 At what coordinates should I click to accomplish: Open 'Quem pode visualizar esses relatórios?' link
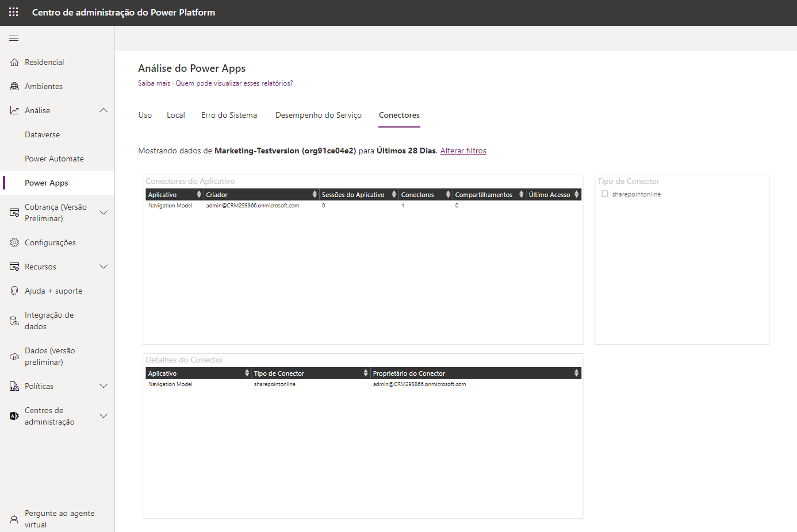click(234, 83)
